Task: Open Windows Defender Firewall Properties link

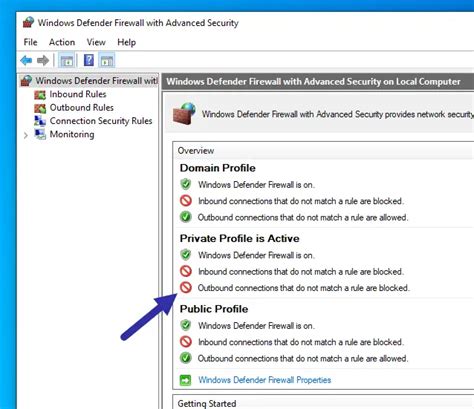Action: click(x=265, y=380)
